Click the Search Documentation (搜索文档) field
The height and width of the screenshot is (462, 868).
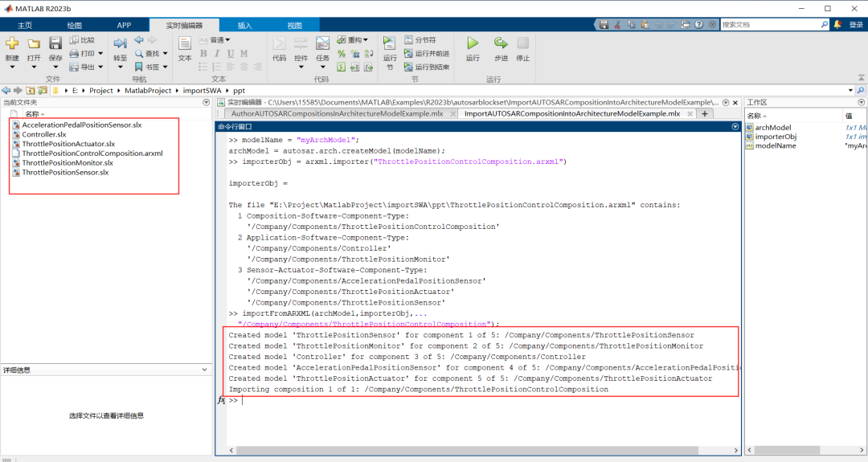click(772, 25)
